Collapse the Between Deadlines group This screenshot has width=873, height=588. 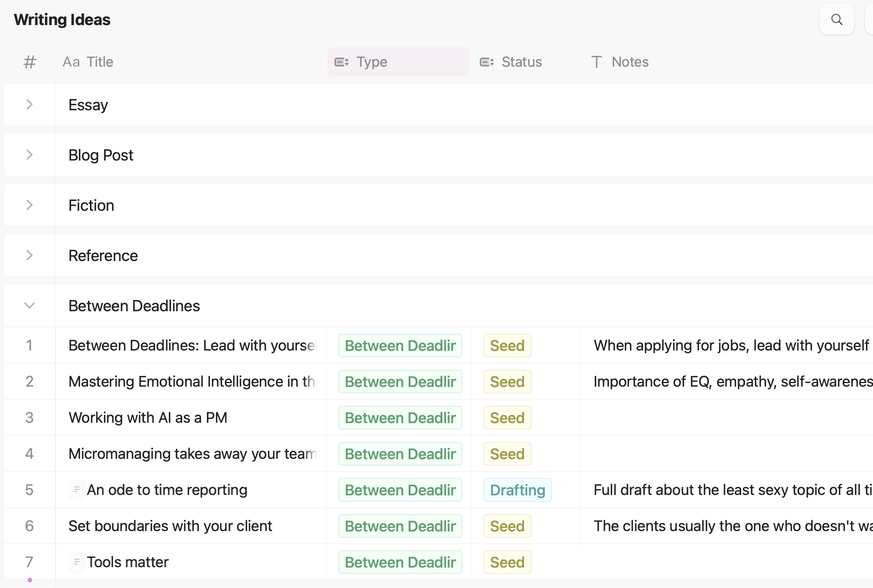point(29,305)
